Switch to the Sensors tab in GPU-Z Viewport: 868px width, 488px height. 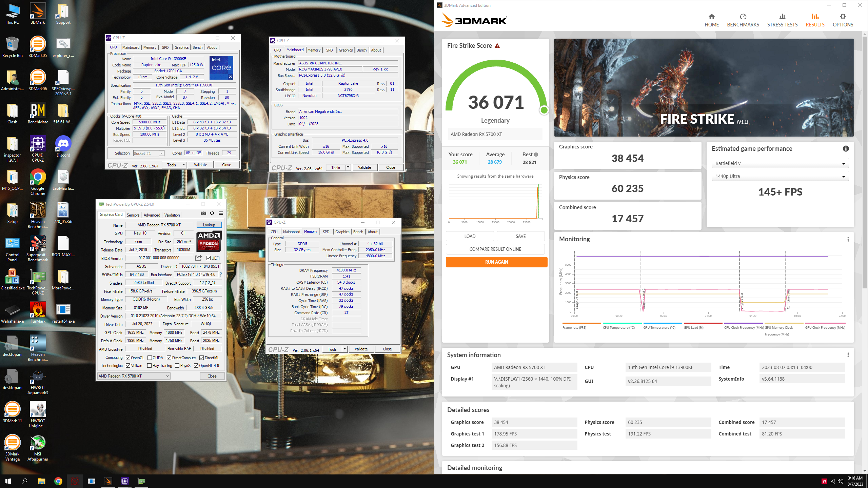click(x=133, y=215)
